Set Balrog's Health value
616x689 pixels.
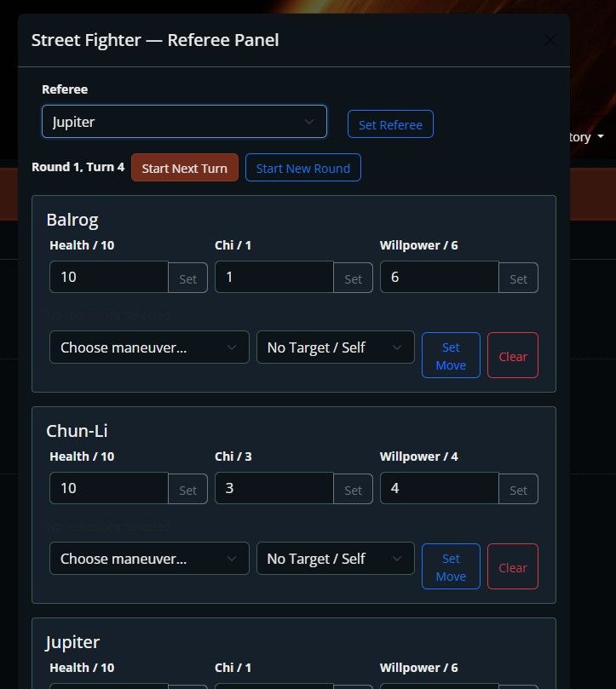click(x=187, y=278)
